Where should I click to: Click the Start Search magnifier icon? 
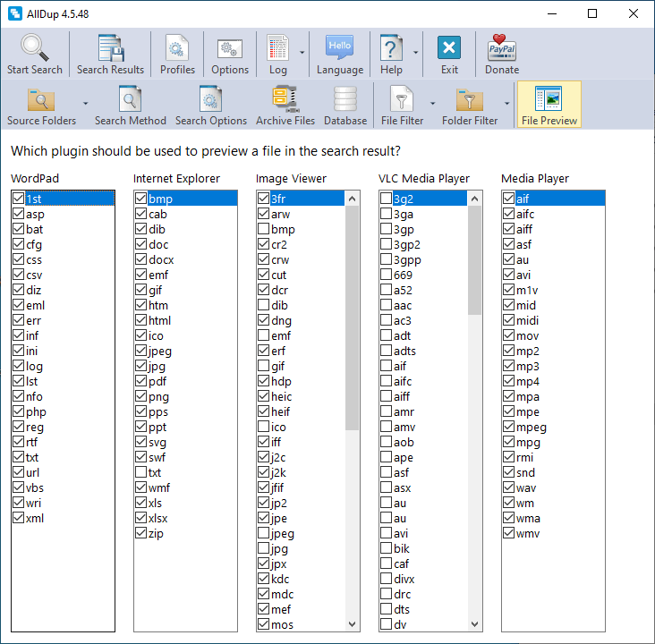35,49
